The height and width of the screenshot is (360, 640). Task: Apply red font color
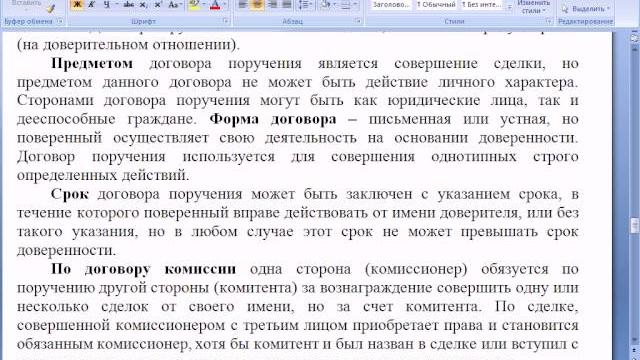click(x=215, y=5)
